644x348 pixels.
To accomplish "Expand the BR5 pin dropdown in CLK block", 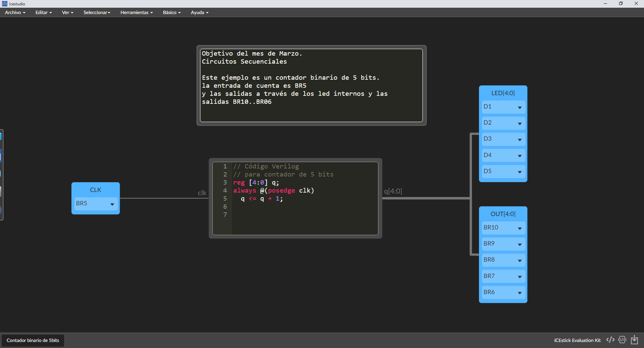I will [96, 204].
